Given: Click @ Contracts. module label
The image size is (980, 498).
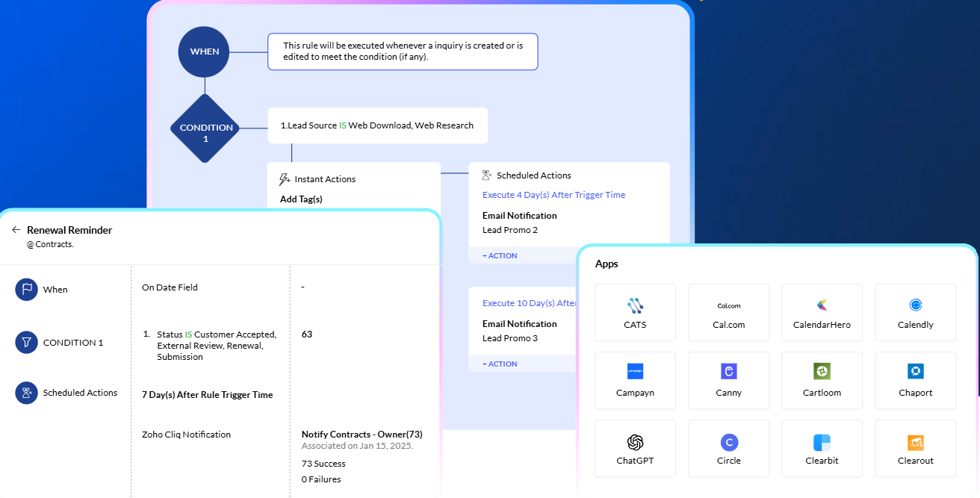Looking at the screenshot, I should click(x=50, y=244).
